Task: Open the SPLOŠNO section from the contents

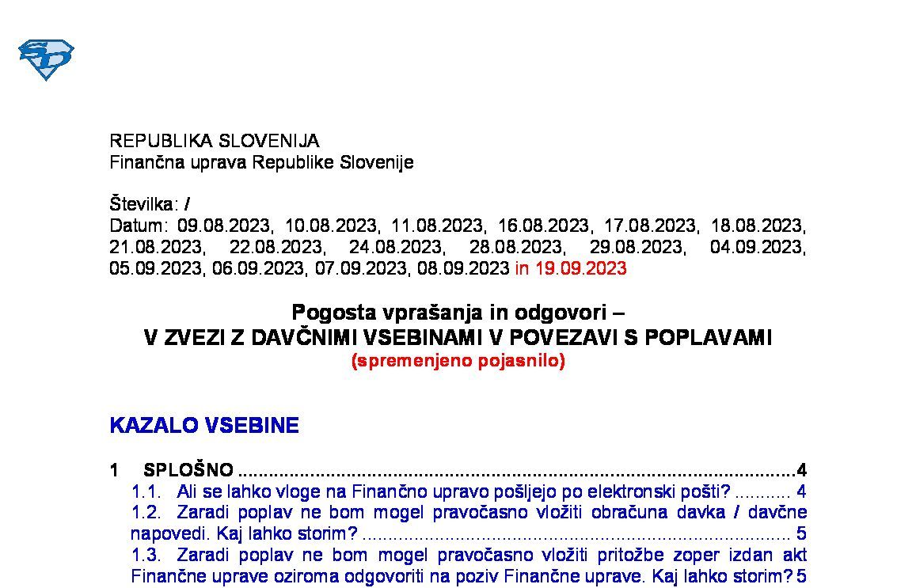Action: point(188,470)
